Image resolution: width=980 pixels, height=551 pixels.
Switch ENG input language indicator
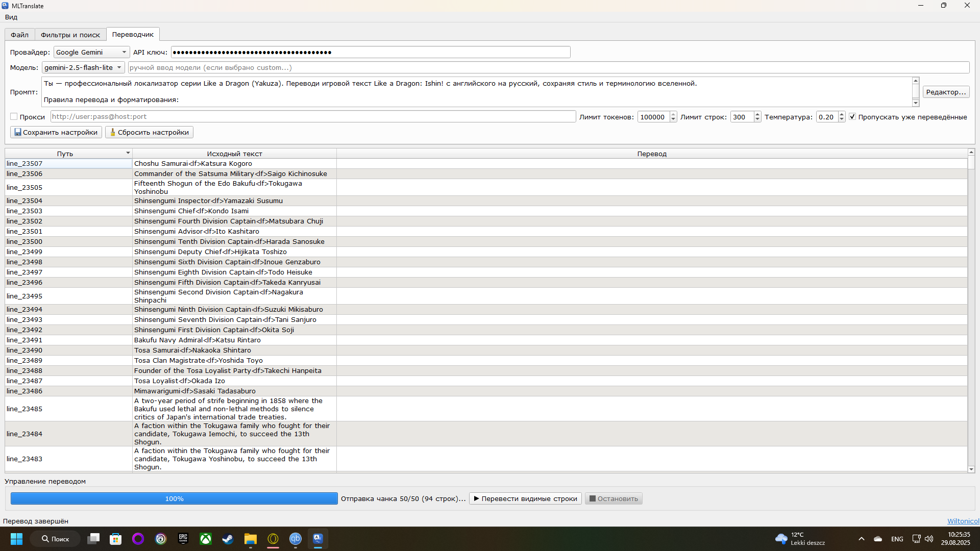(897, 539)
